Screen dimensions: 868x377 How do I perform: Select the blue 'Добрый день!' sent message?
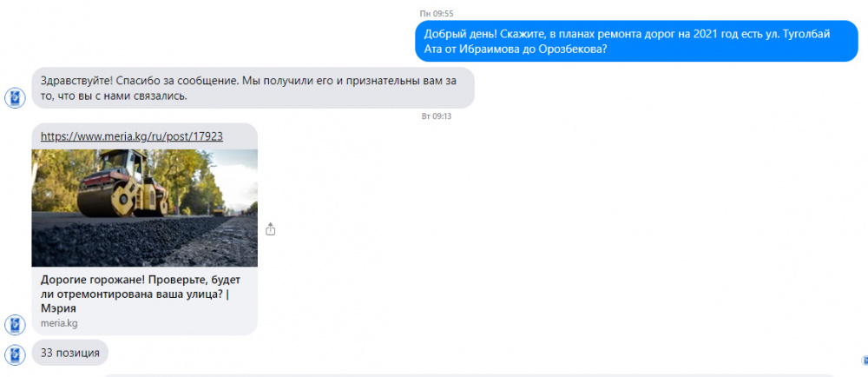(x=636, y=41)
